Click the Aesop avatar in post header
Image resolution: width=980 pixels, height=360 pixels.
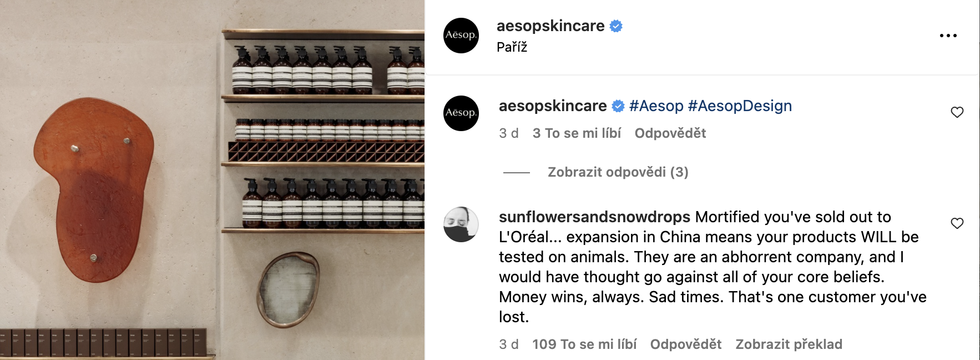[461, 36]
